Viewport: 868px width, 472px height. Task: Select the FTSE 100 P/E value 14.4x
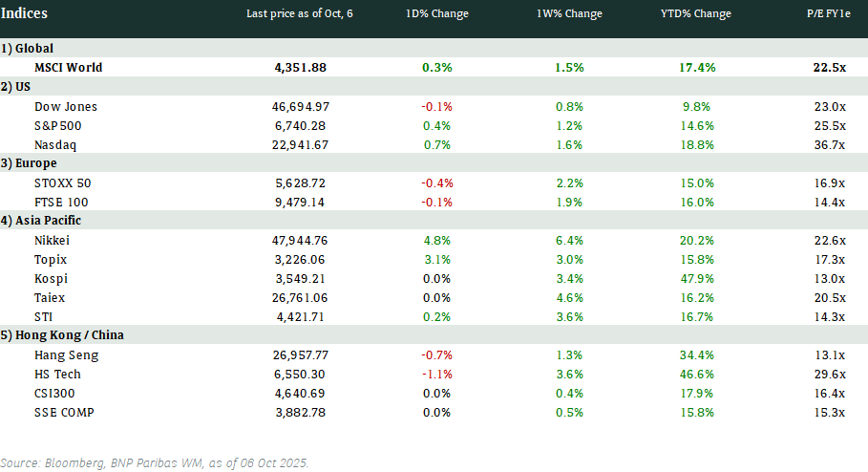[825, 202]
